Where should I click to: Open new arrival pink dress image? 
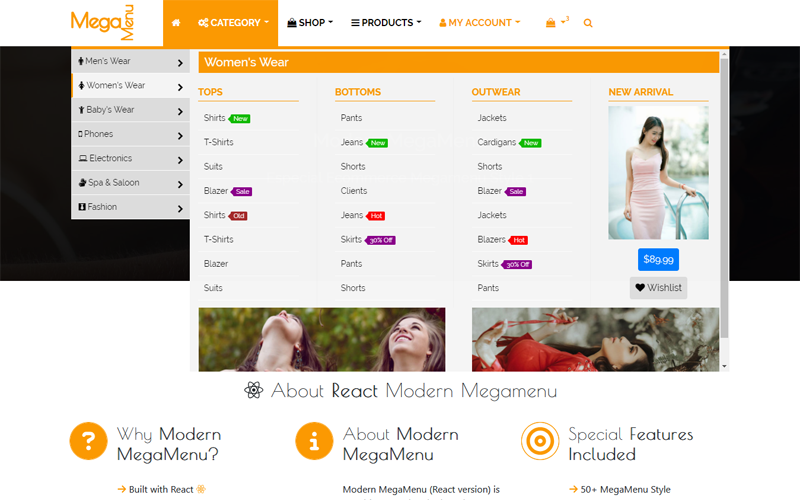point(658,172)
